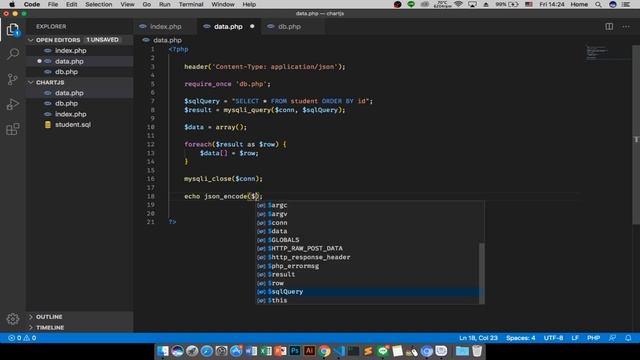Show errors and warnings in status bar
This screenshot has height=360, width=640.
point(22,338)
